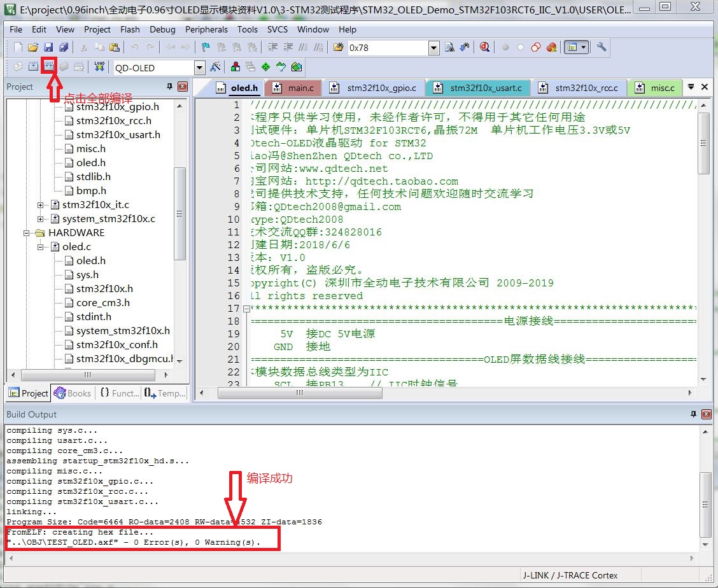Click the Open file folder icon
The height and width of the screenshot is (588, 718).
pyautogui.click(x=33, y=47)
